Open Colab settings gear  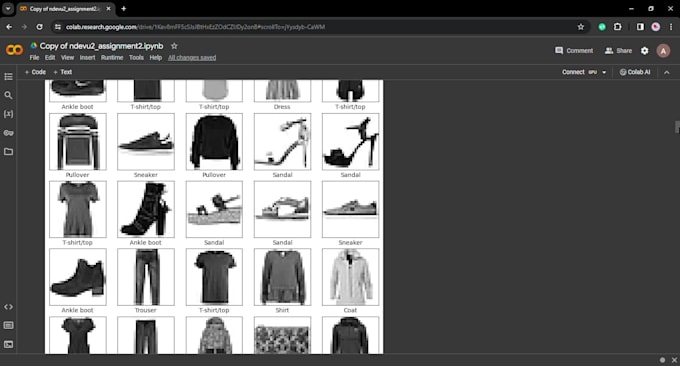point(644,51)
